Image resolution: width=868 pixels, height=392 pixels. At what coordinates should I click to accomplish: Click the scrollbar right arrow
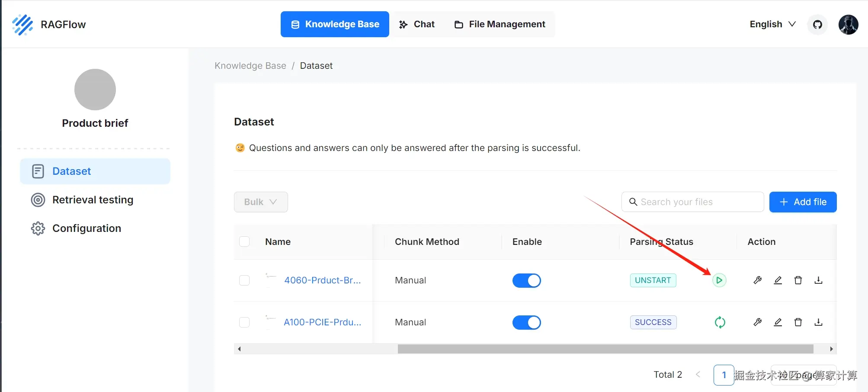pos(831,349)
